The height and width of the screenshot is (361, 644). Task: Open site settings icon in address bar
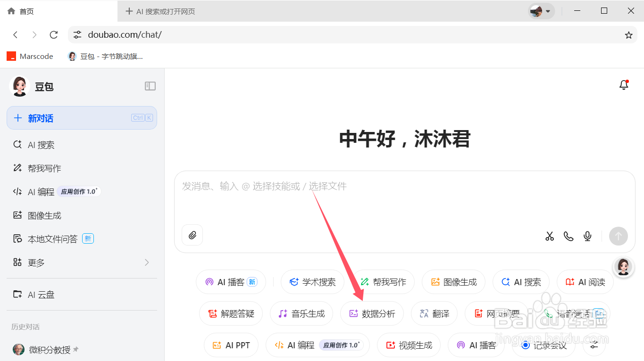77,35
